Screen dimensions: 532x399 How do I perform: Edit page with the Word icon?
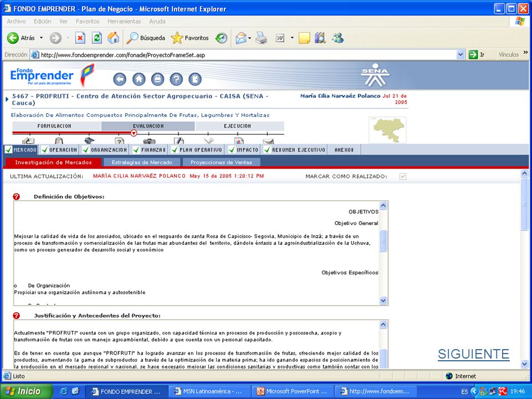(280, 38)
